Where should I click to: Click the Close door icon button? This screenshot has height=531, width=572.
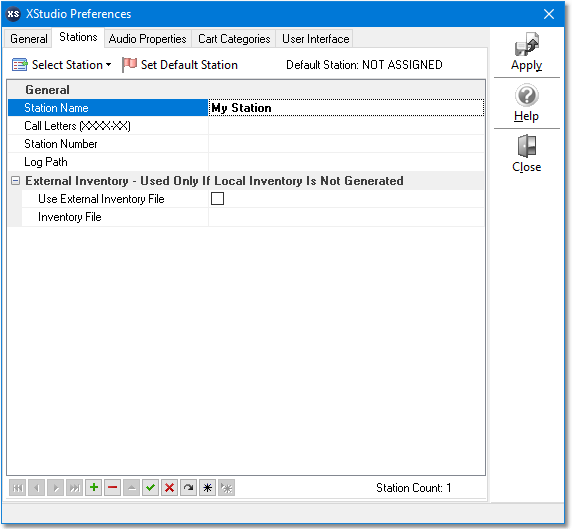pyautogui.click(x=526, y=154)
